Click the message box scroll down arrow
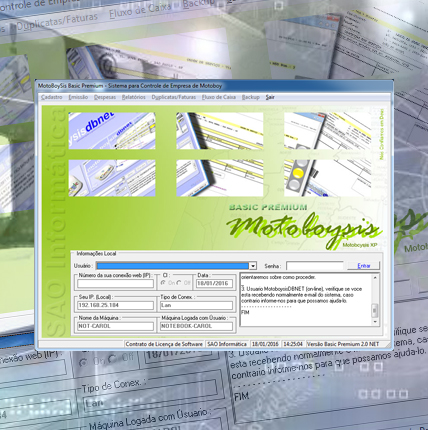 (x=375, y=322)
